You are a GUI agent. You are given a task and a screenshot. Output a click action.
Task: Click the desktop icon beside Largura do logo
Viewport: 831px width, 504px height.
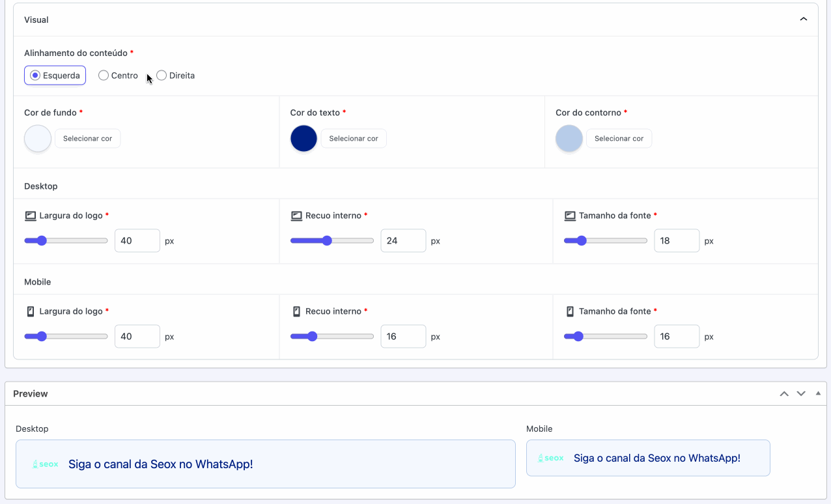coord(30,216)
